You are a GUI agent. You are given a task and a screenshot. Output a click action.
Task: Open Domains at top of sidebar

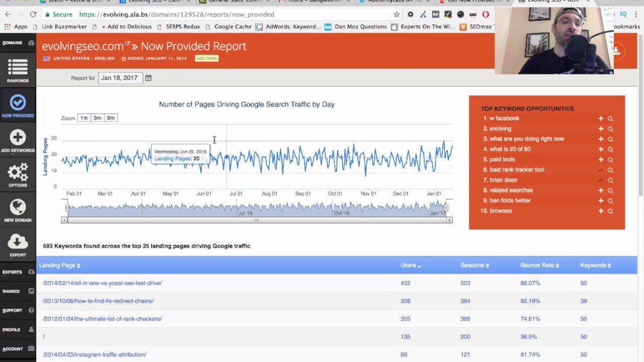click(18, 43)
